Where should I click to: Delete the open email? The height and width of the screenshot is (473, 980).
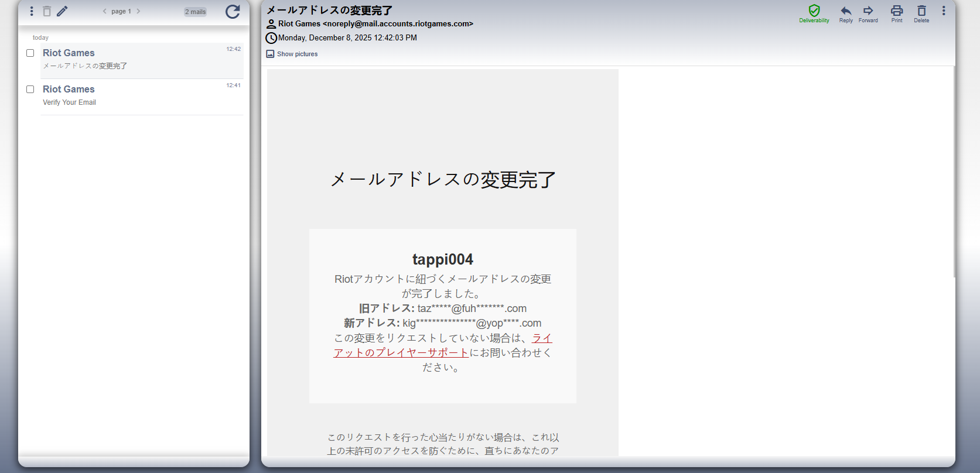[x=921, y=13]
